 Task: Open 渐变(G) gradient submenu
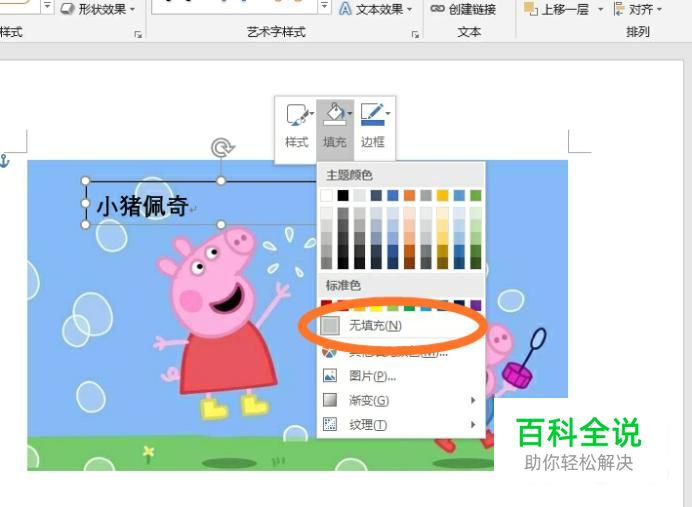(x=401, y=400)
